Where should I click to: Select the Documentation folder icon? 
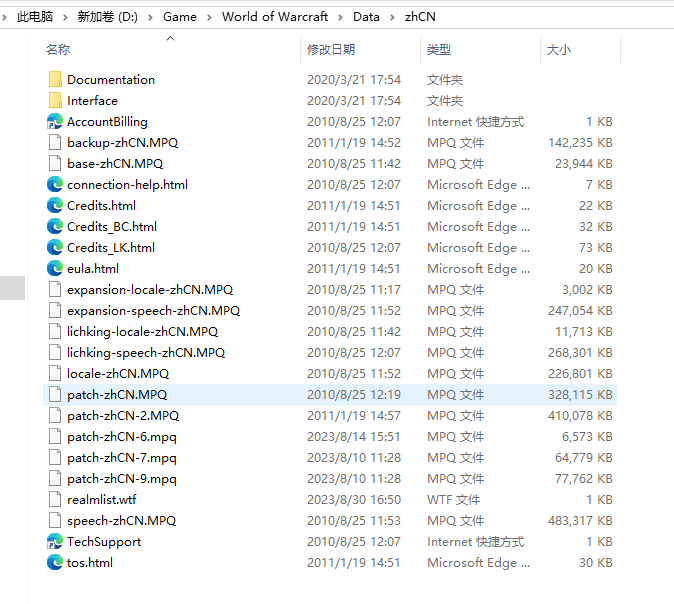pyautogui.click(x=55, y=80)
